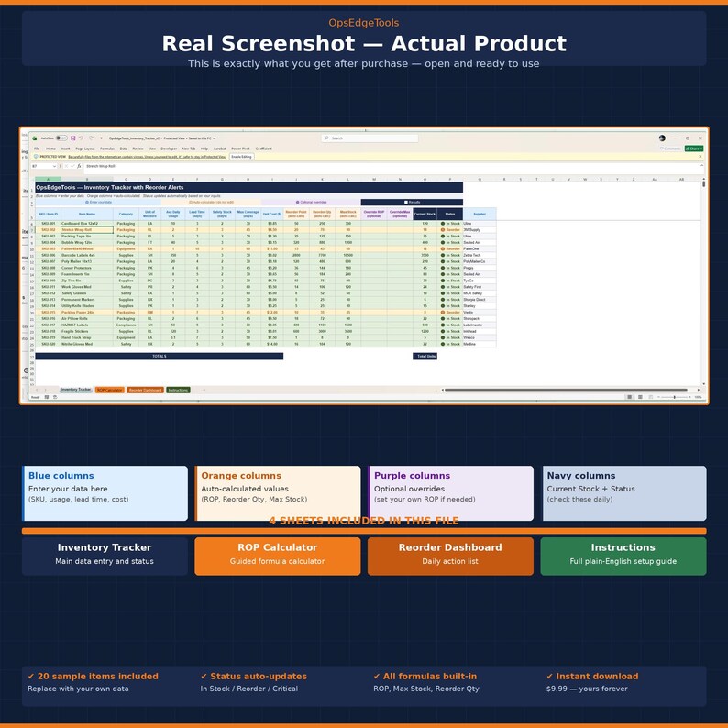Select column A header
The height and width of the screenshot is (728, 728).
tap(48, 179)
